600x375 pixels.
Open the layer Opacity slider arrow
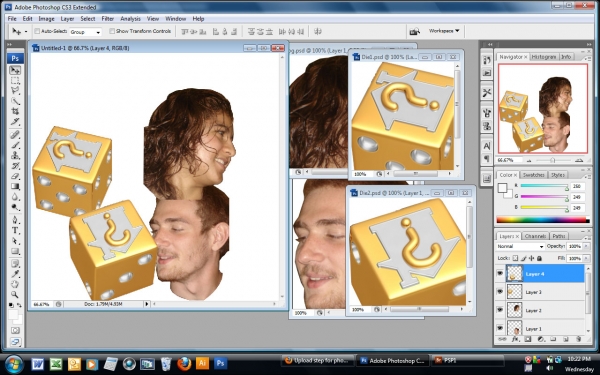[586, 246]
